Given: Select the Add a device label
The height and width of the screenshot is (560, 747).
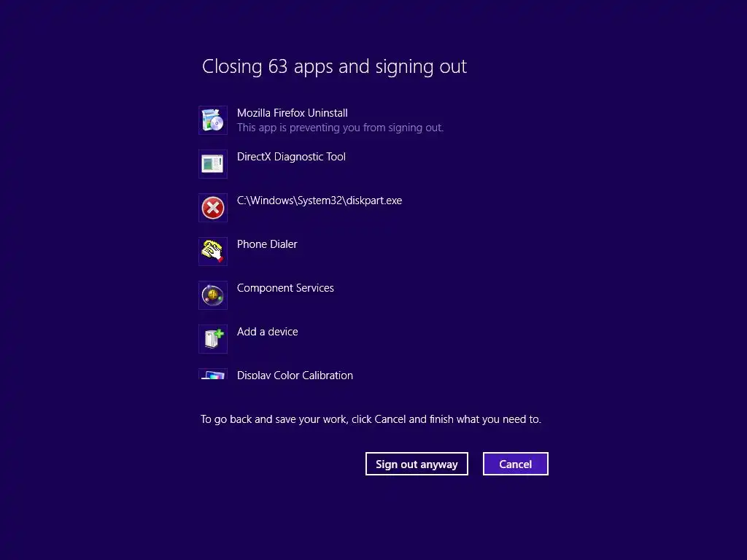Looking at the screenshot, I should [x=267, y=332].
